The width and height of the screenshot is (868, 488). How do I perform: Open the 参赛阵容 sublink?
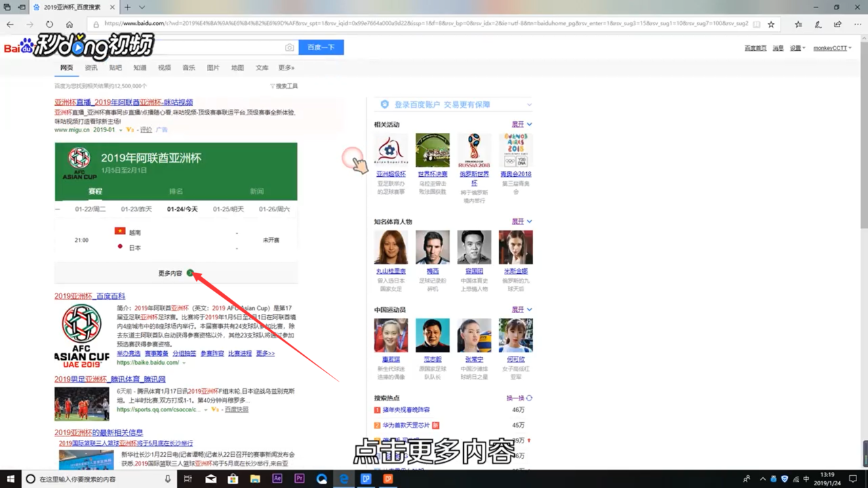tap(212, 353)
